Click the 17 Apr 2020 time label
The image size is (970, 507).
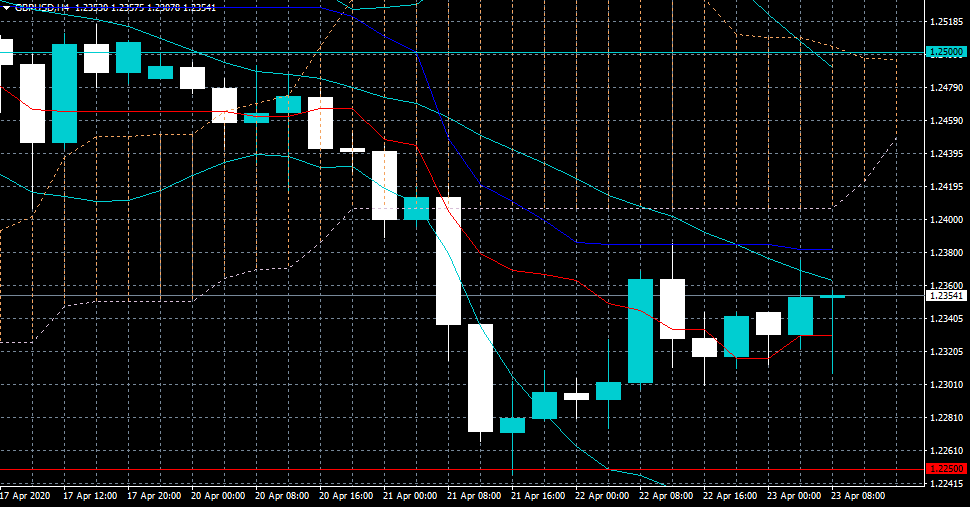(x=25, y=496)
